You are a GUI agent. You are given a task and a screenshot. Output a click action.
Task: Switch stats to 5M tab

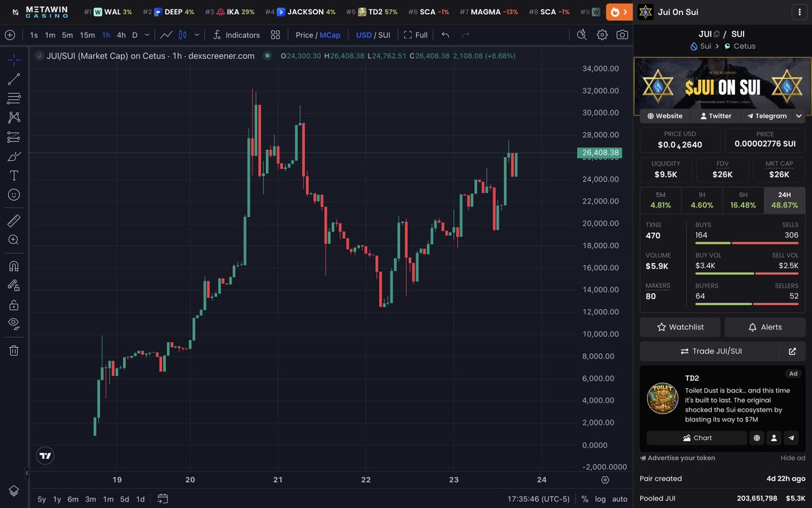(x=660, y=200)
